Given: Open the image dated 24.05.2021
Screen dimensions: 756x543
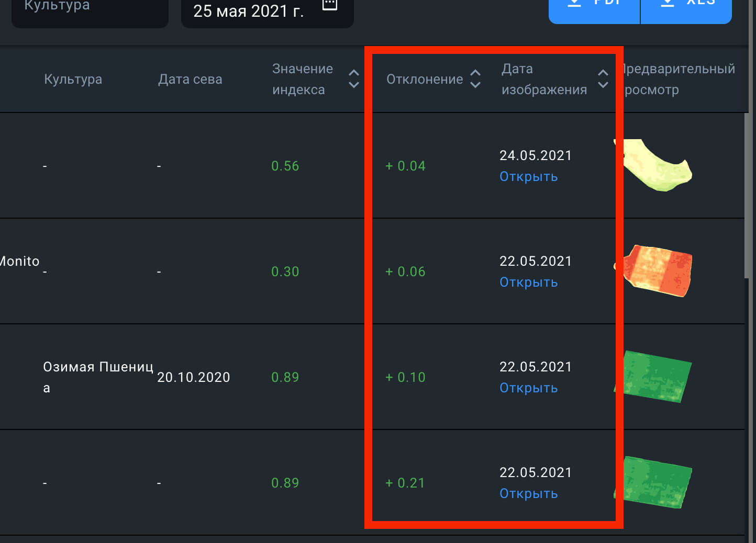Looking at the screenshot, I should pyautogui.click(x=528, y=177).
